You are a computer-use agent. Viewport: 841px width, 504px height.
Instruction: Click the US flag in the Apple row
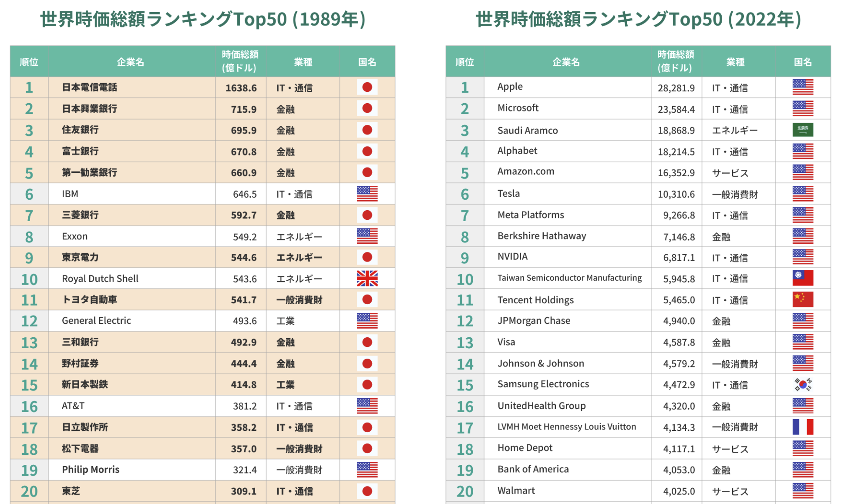point(803,87)
